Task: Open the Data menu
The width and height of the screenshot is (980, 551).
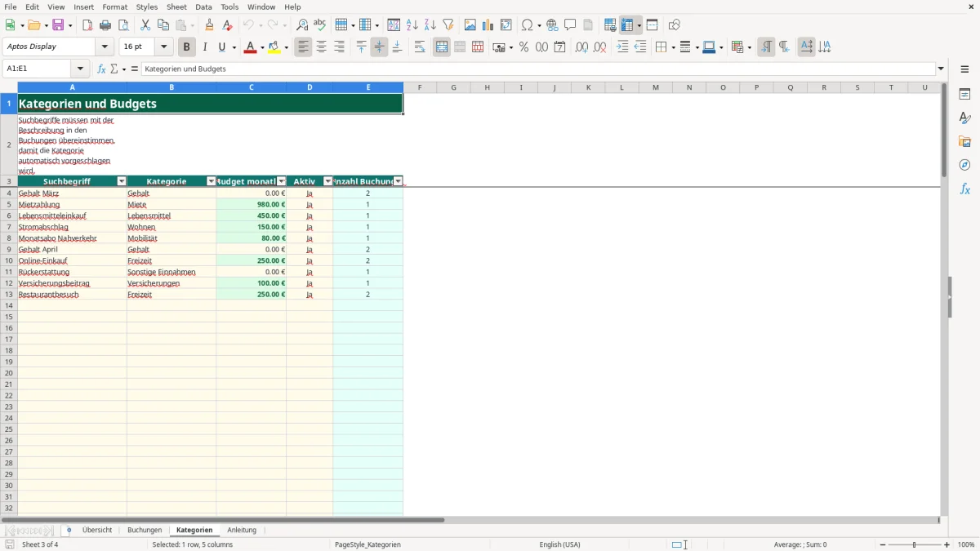Action: [x=203, y=7]
